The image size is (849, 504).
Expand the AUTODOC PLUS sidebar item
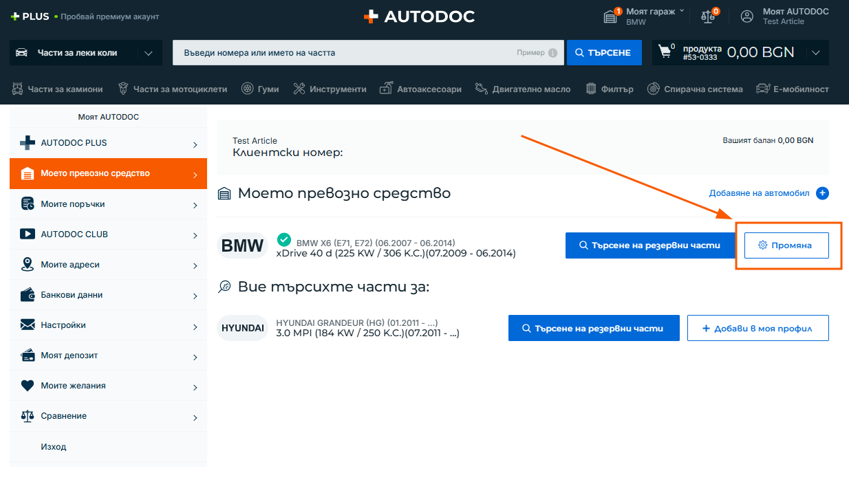(108, 143)
